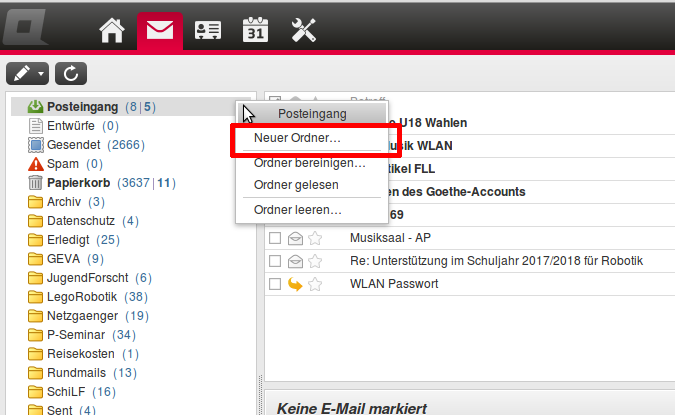Tick the checkbox for Re: Unterstützung email
The width and height of the screenshot is (675, 415).
click(x=275, y=261)
